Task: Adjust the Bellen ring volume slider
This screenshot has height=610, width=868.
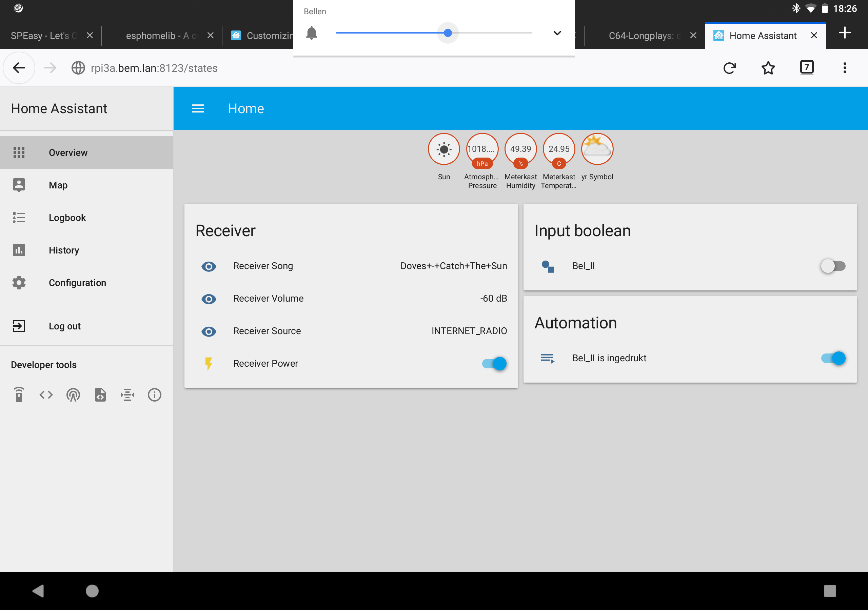Action: coord(448,33)
